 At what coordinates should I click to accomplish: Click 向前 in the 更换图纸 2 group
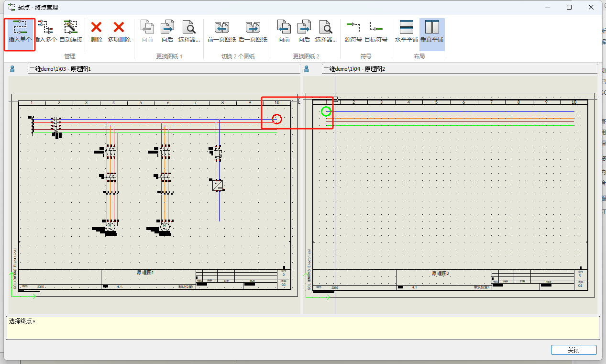(284, 32)
